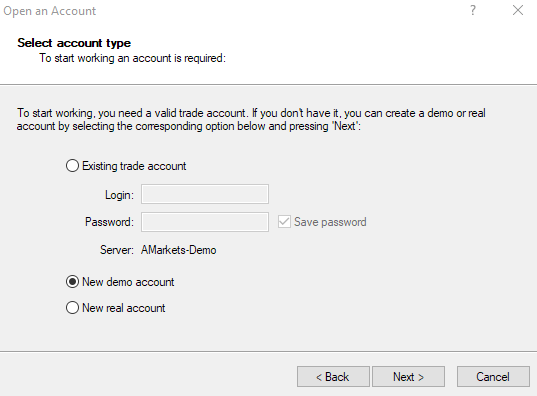Image resolution: width=537 pixels, height=396 pixels.
Task: Click the Password: field label
Action: (x=109, y=222)
